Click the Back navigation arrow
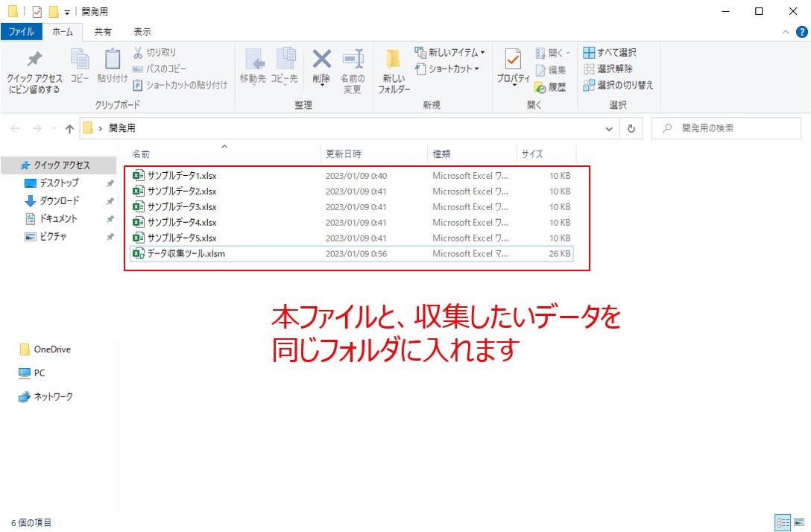The image size is (811, 532). point(15,128)
